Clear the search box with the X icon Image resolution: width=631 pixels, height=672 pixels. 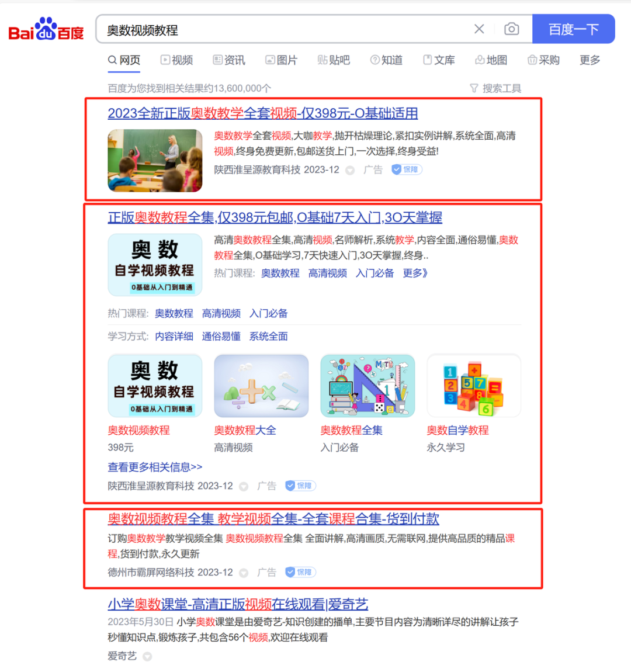click(479, 29)
